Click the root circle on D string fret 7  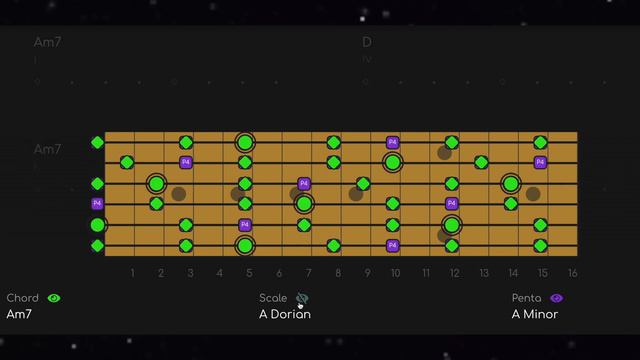(304, 204)
